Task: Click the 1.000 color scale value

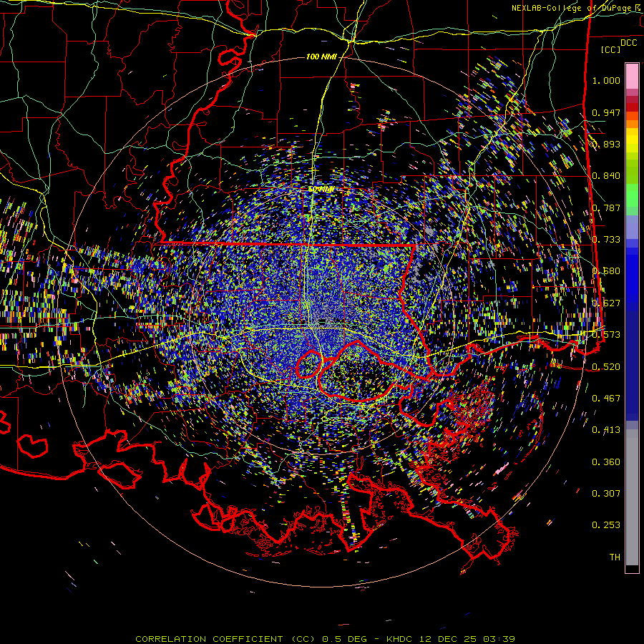Action: (606, 80)
